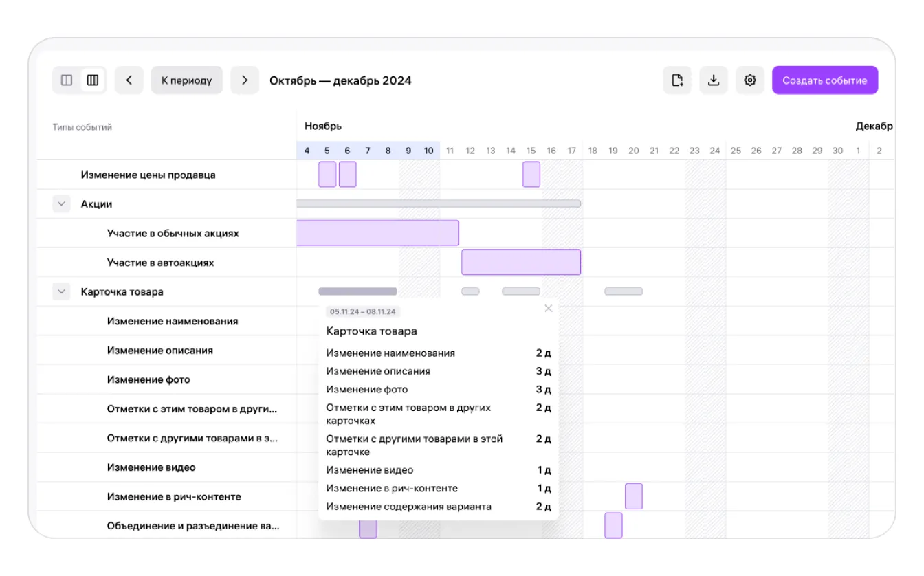924x576 pixels.
Task: Click the 'К периоду' button
Action: [x=186, y=80]
